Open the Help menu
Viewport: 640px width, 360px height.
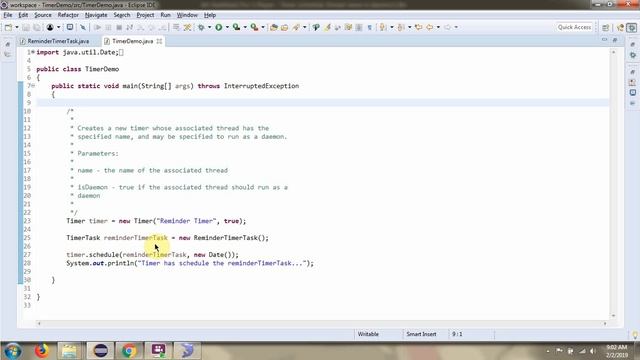(210, 15)
